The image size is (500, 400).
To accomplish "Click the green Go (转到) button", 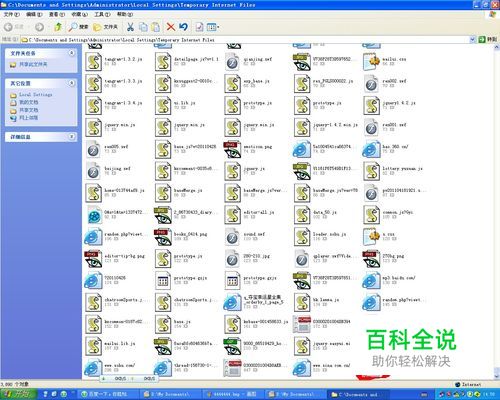I will [487, 39].
